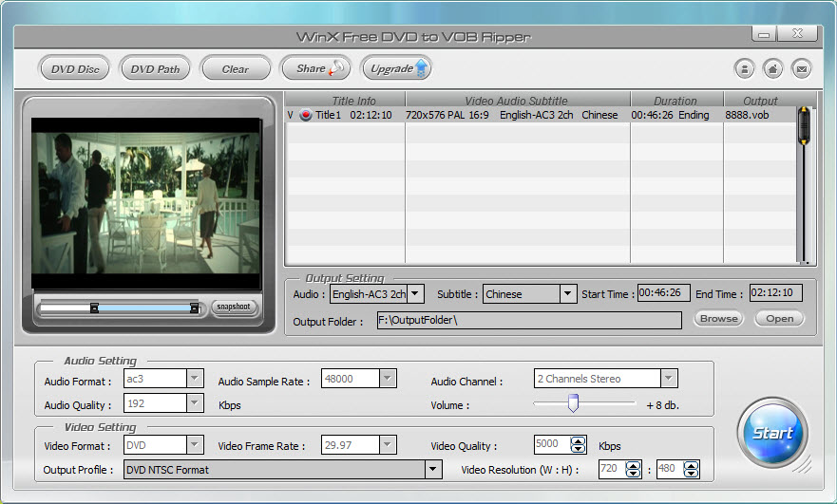Click the red record icon beside Title1

point(305,115)
